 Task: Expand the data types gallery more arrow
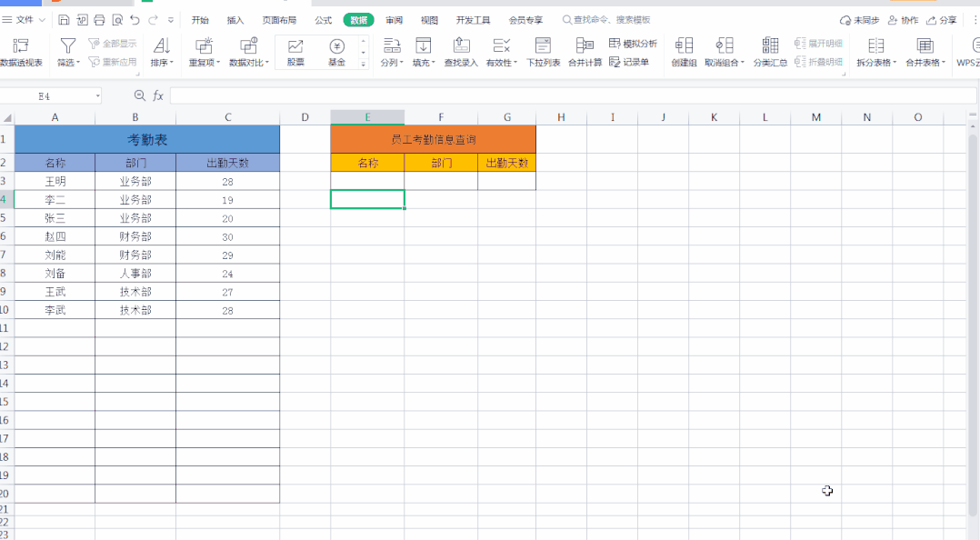[363, 65]
